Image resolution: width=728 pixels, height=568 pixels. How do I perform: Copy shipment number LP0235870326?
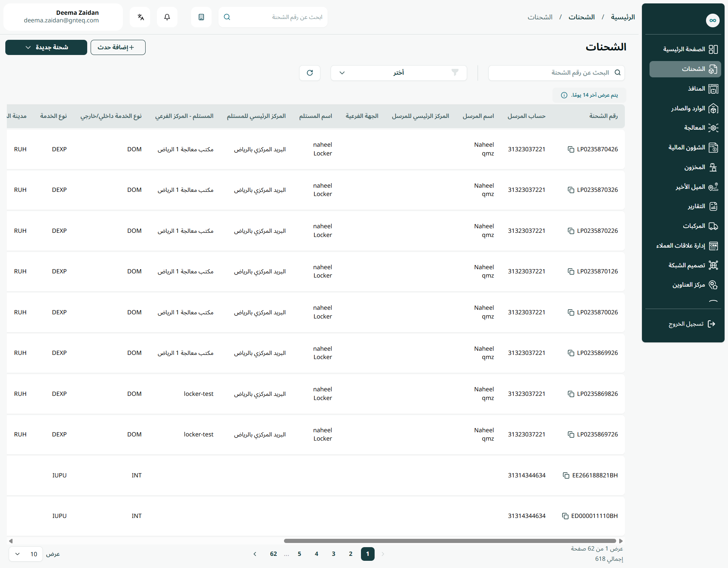click(571, 190)
